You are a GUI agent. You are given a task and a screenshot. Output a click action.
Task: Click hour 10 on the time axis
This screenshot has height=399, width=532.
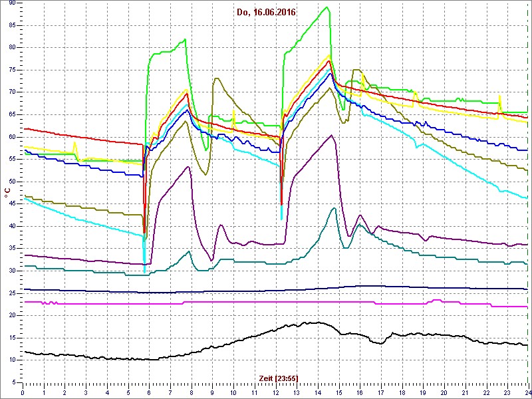(x=233, y=392)
